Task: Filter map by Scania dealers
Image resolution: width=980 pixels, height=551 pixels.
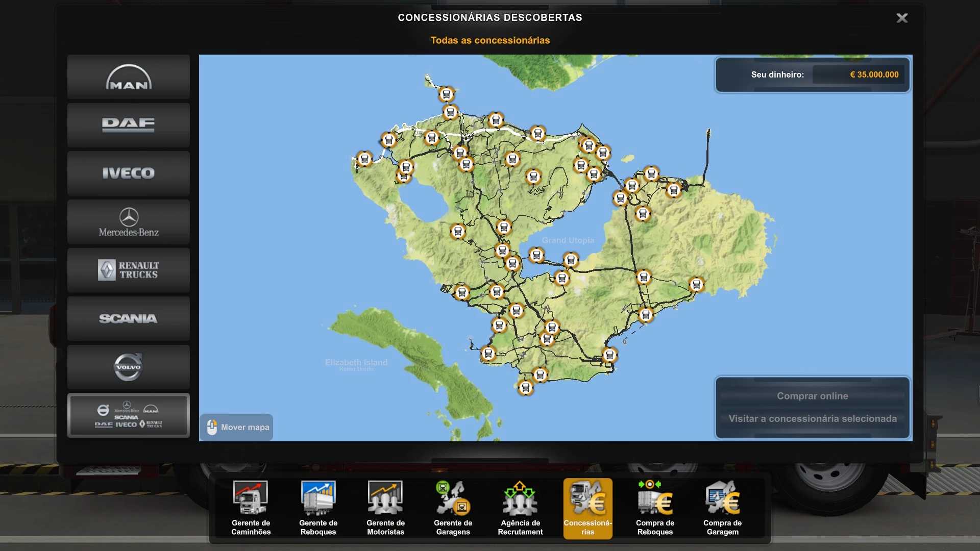Action: click(x=129, y=319)
